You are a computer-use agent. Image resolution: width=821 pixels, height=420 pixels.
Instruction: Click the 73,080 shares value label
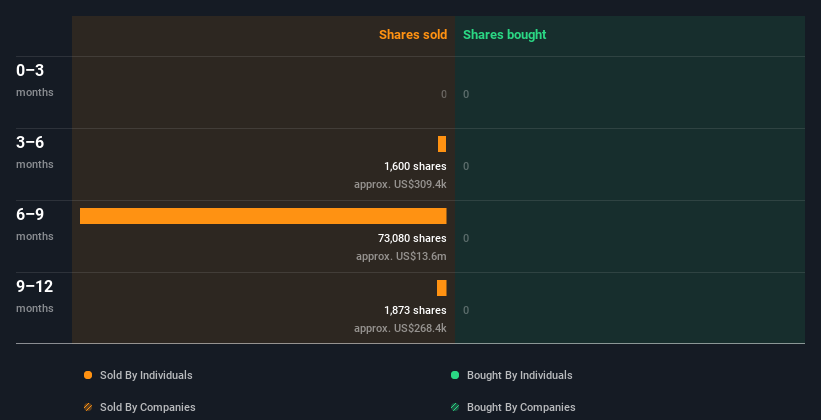point(413,238)
